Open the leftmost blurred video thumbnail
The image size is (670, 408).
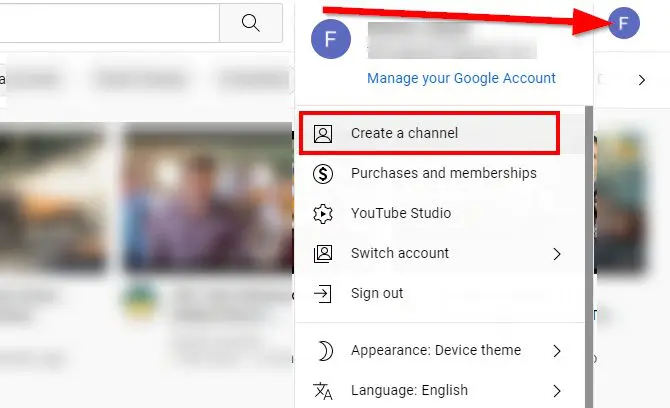coord(52,198)
